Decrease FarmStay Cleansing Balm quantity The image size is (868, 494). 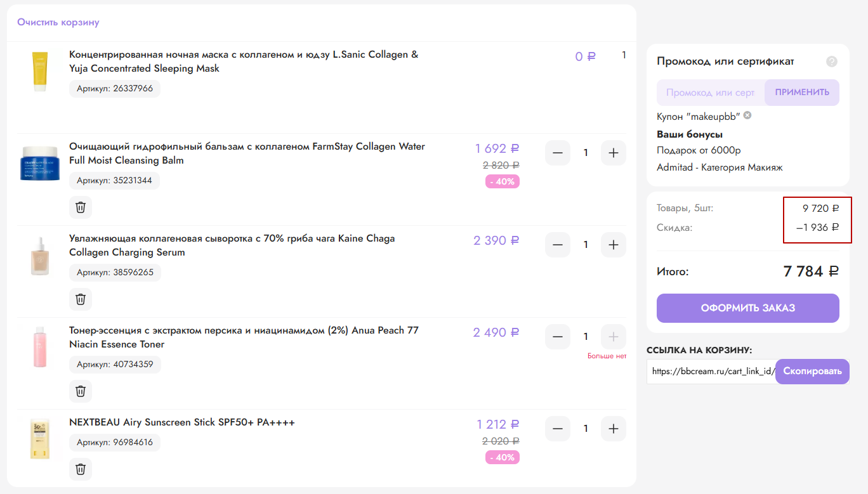click(558, 153)
